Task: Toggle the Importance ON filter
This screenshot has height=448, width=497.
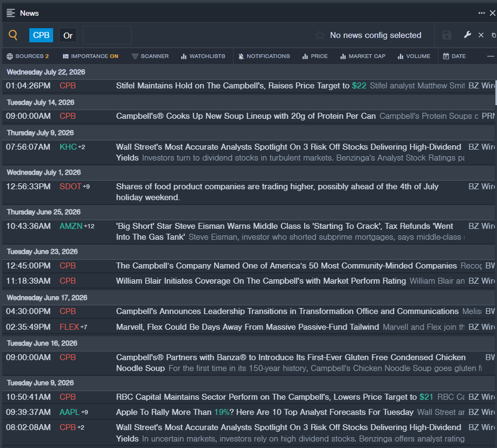Action: pos(91,56)
